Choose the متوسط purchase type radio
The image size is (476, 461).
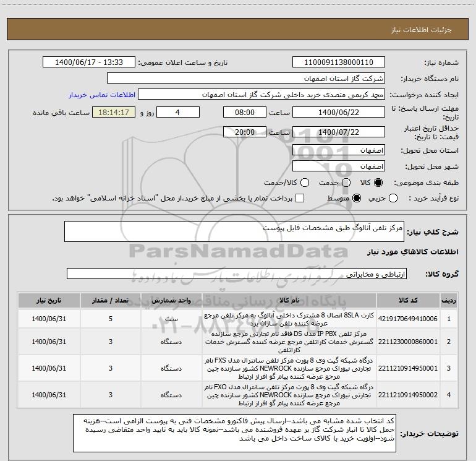pos(357,198)
